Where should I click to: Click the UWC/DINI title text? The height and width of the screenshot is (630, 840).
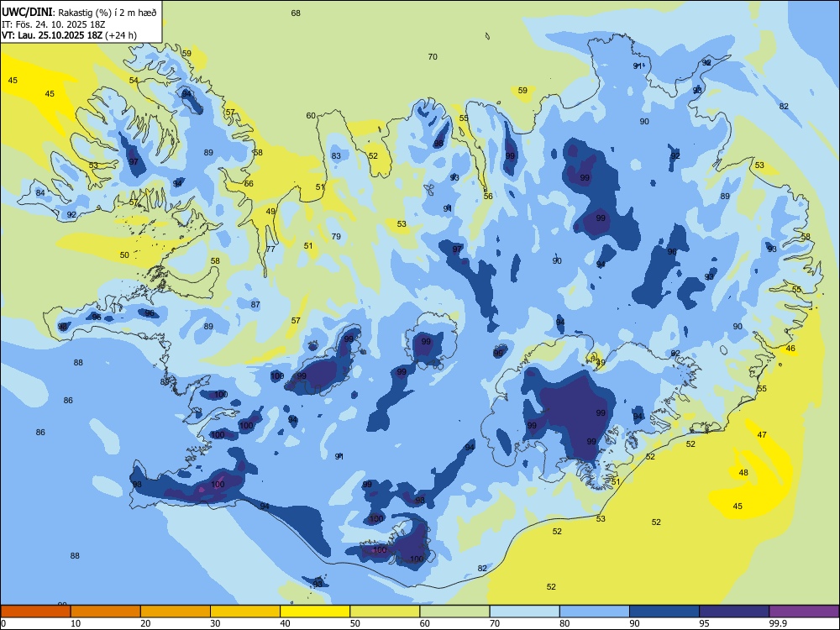(x=27, y=12)
